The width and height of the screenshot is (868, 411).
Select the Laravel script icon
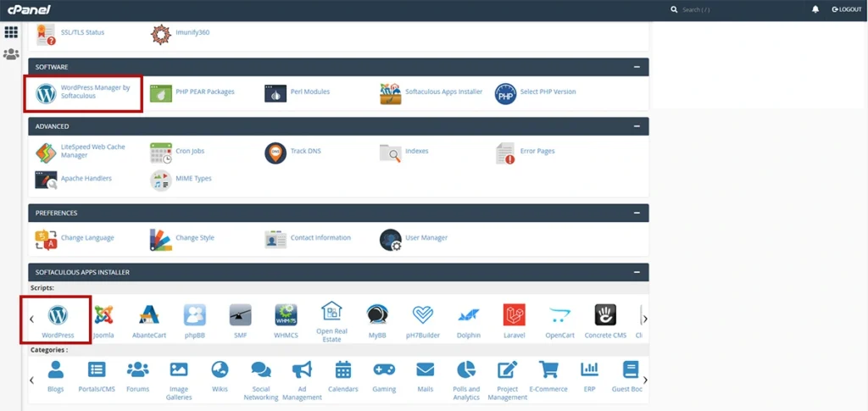point(514,316)
